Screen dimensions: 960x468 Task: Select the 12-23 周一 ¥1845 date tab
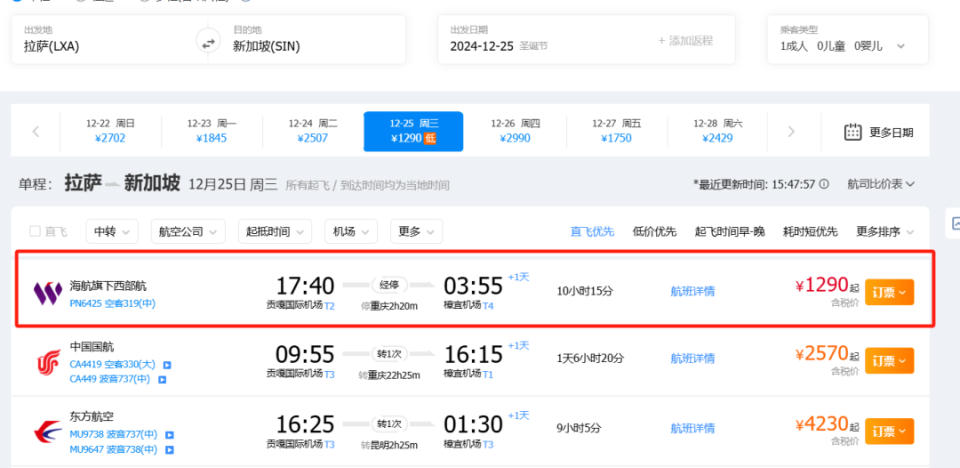(212, 131)
